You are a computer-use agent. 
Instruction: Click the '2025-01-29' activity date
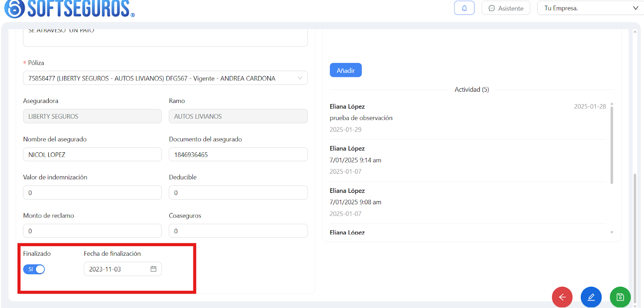coord(345,129)
